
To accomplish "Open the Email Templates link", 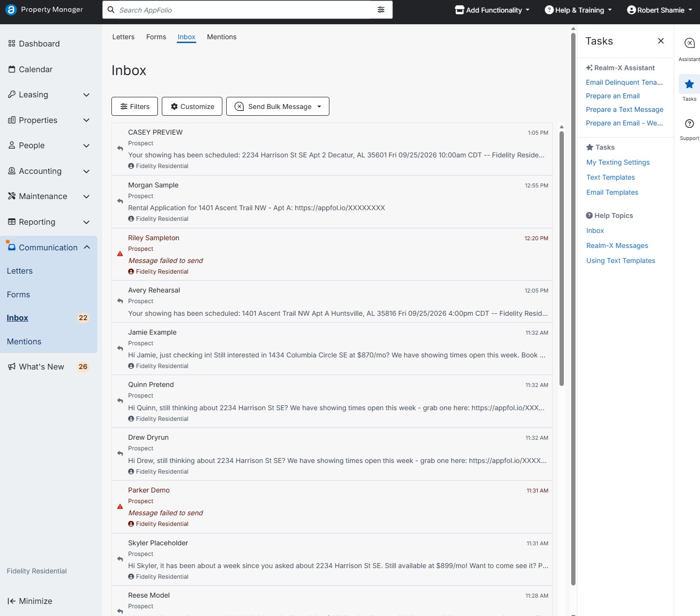I will [x=612, y=192].
